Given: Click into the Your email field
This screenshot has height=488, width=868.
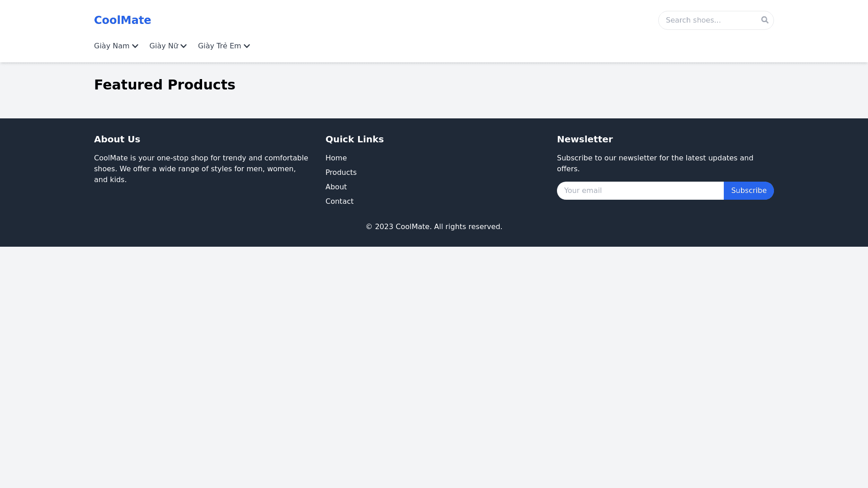Looking at the screenshot, I should click(640, 191).
